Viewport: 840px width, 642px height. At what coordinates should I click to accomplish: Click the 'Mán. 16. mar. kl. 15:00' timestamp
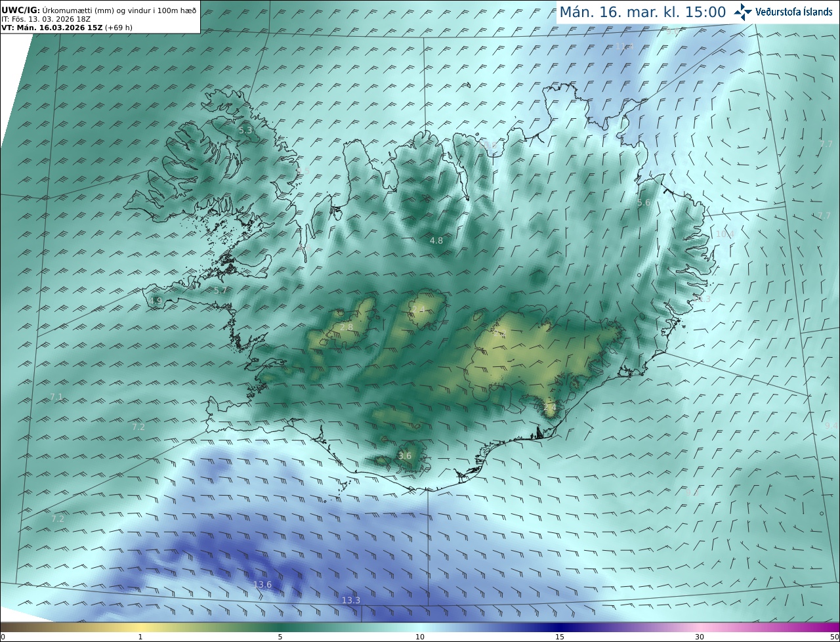tap(642, 12)
